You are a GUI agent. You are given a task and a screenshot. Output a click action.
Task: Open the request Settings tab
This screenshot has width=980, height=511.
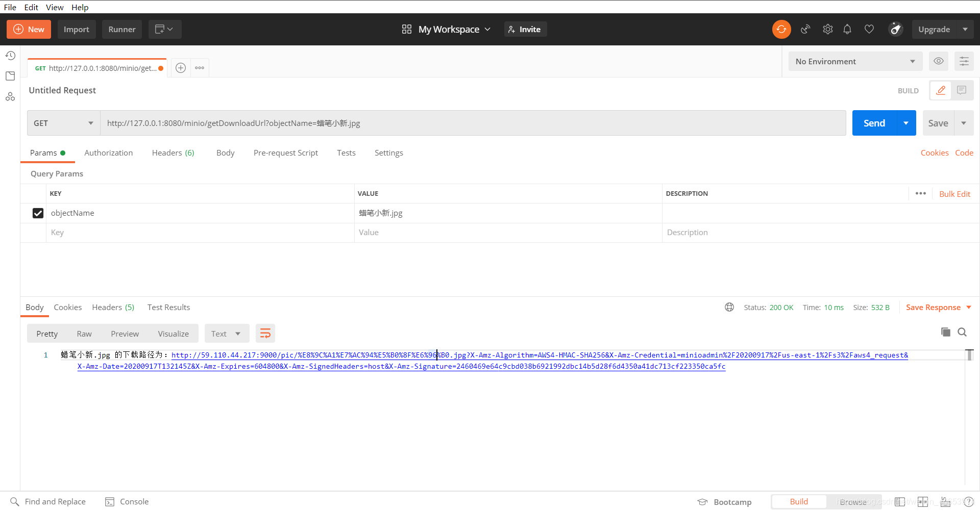click(389, 153)
